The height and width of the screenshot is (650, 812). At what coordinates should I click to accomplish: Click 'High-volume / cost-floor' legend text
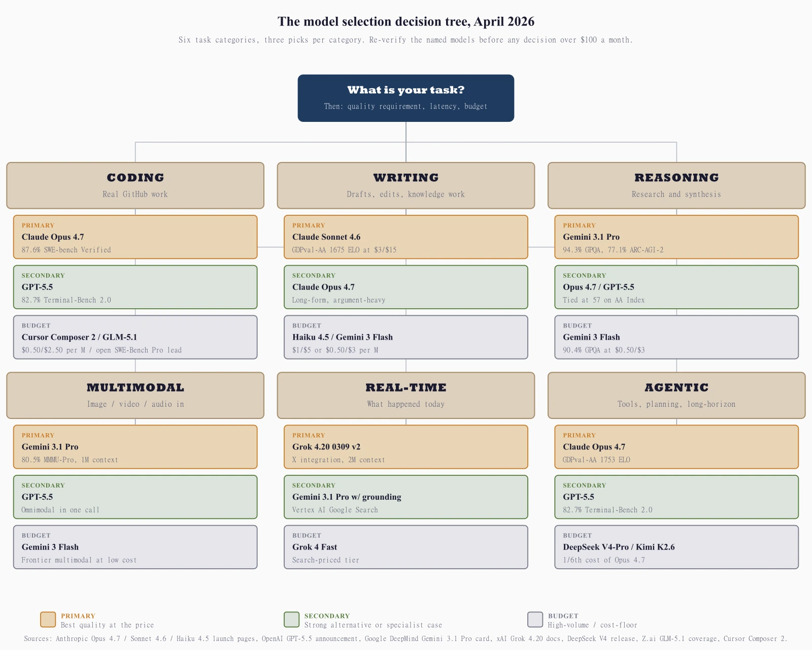(x=592, y=625)
